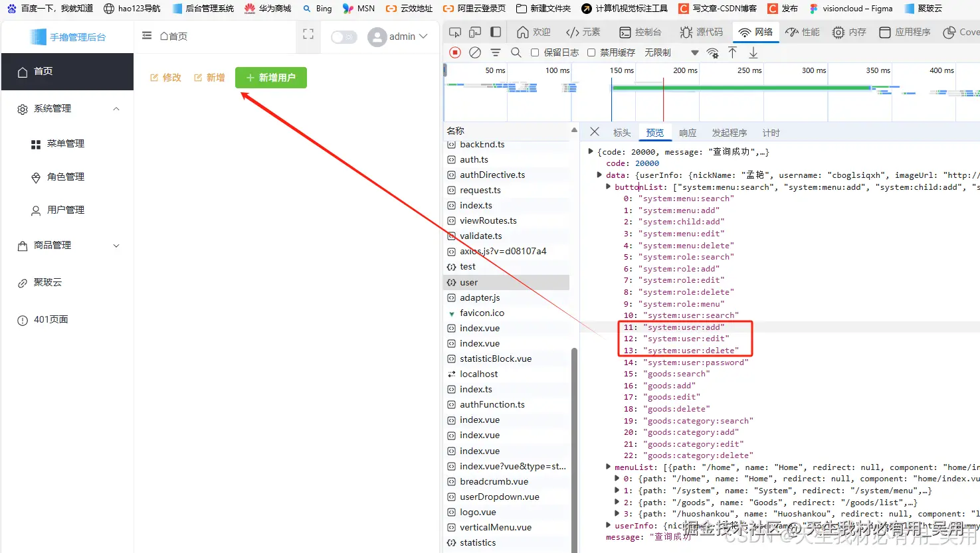Screen dimensions: 980x553
Task: Open the network filter icon
Action: [496, 52]
